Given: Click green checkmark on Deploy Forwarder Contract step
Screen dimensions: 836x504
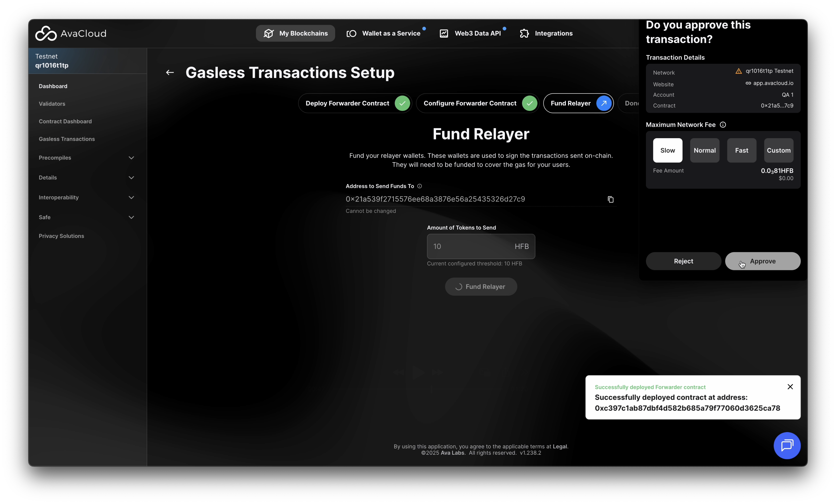Looking at the screenshot, I should point(402,103).
